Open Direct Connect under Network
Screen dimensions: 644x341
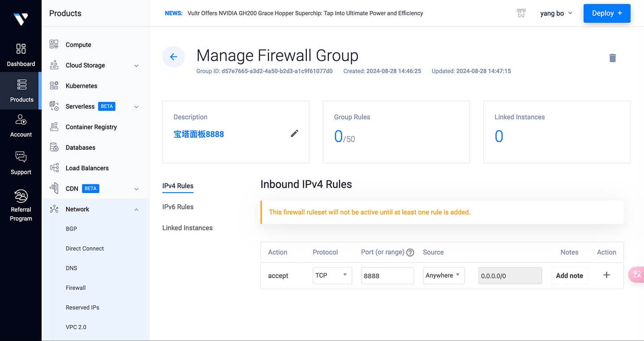pos(85,248)
